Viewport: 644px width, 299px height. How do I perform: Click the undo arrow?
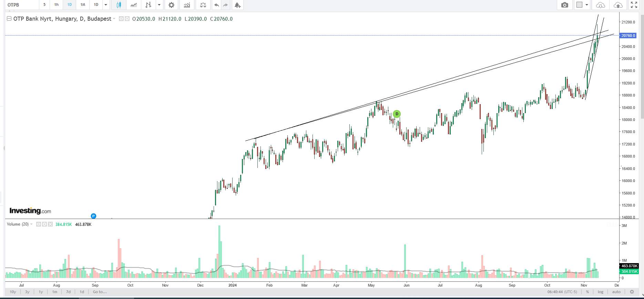(216, 5)
